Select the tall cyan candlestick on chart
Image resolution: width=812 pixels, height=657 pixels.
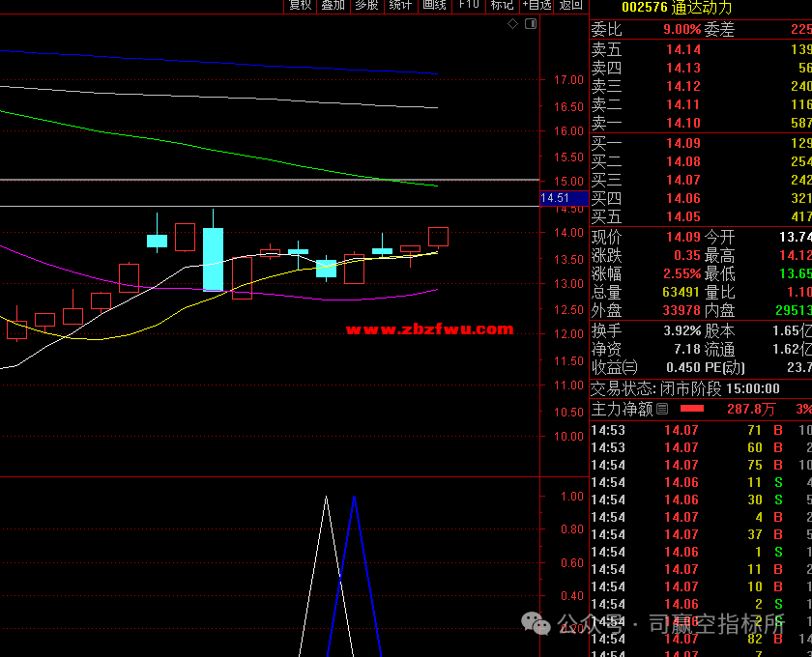pyautogui.click(x=213, y=259)
